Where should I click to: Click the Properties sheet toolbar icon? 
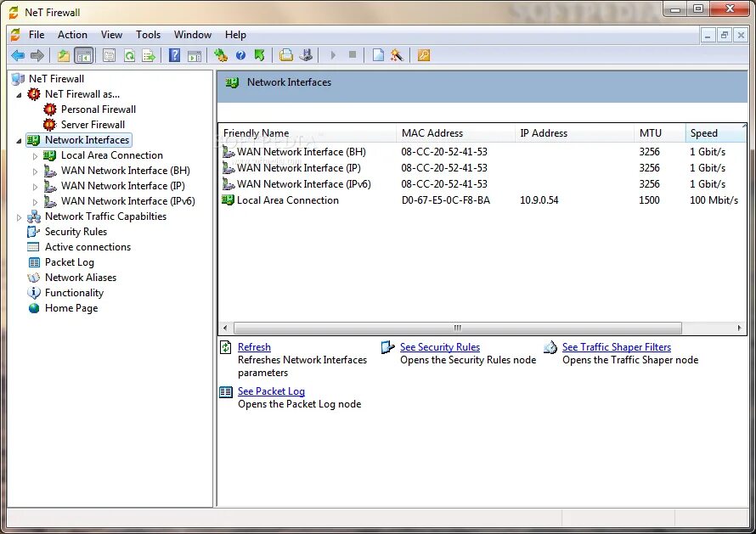[x=109, y=55]
